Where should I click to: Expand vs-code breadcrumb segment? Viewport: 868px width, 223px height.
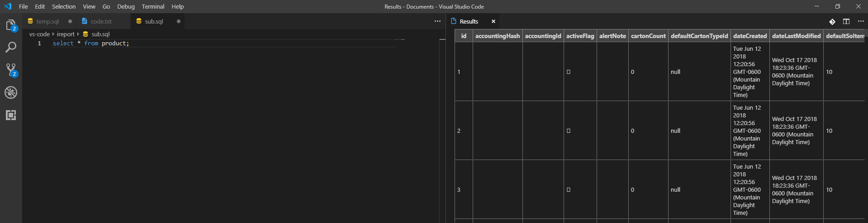click(39, 34)
